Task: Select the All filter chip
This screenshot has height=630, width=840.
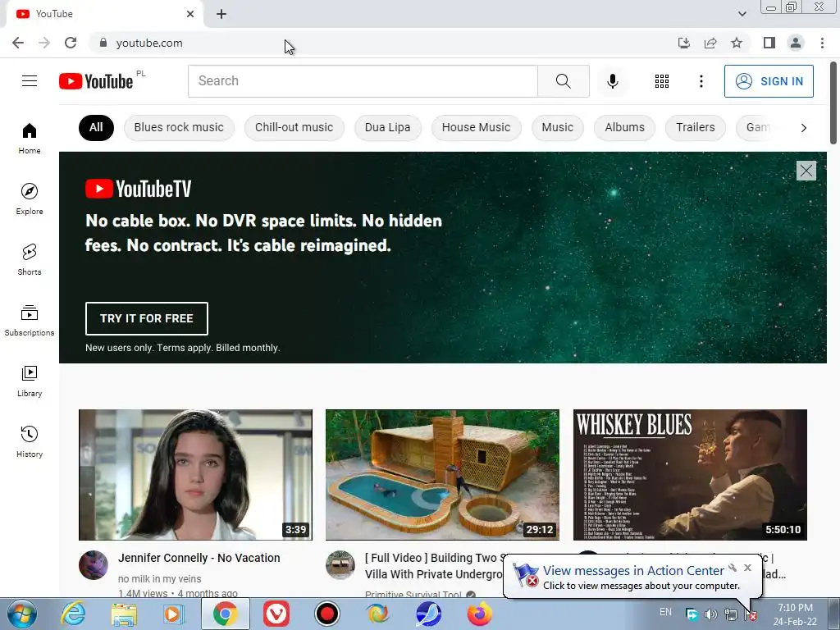Action: point(96,127)
